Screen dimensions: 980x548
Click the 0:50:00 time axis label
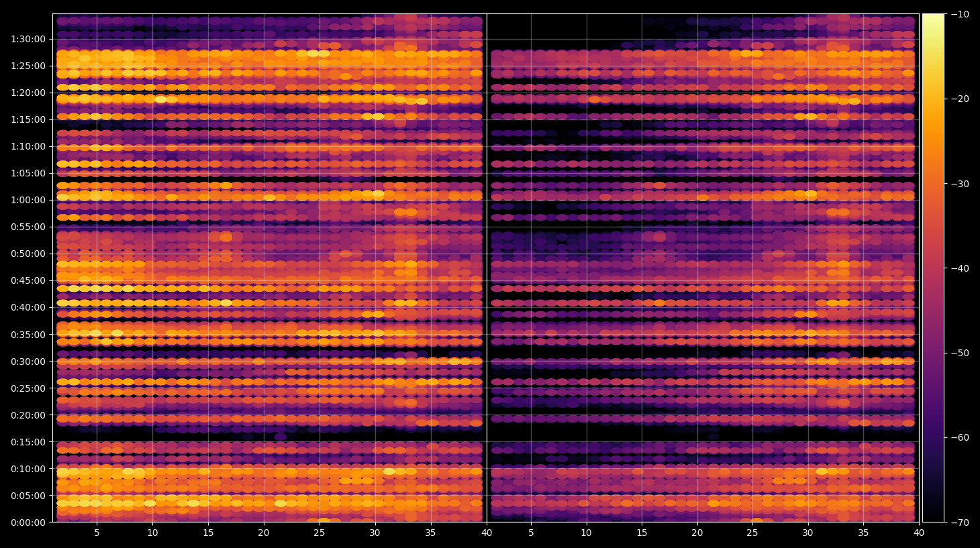(28, 254)
